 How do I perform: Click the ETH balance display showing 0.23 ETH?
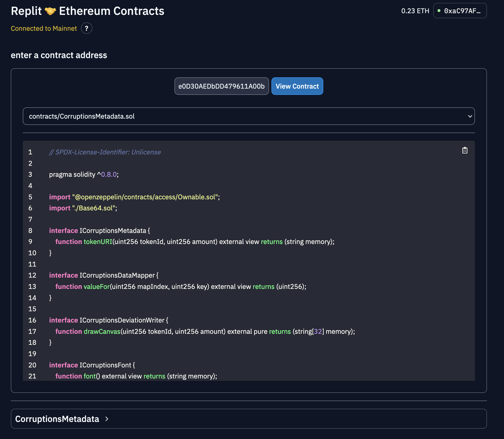tap(415, 11)
